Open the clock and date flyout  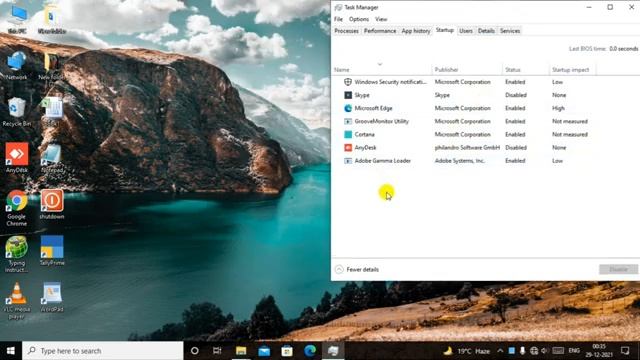[599, 351]
